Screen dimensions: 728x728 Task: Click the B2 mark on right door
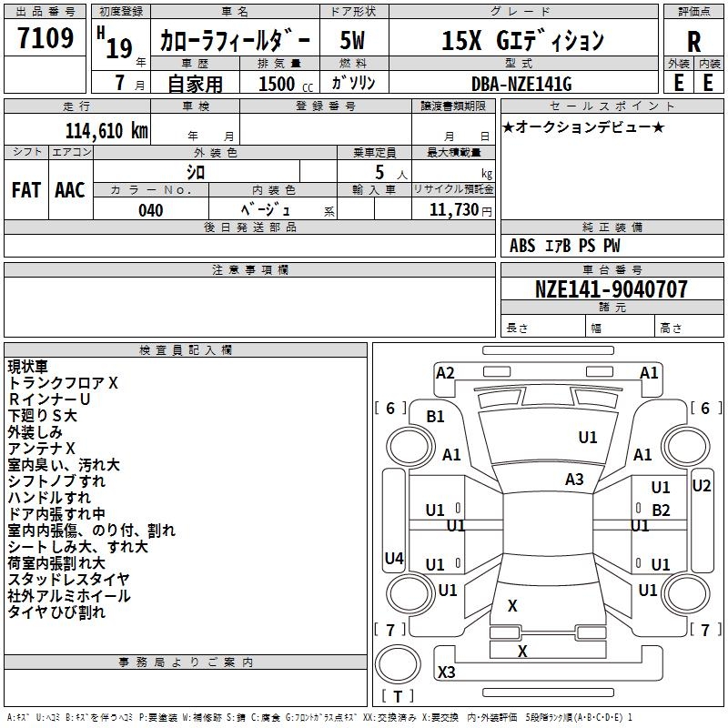[661, 511]
